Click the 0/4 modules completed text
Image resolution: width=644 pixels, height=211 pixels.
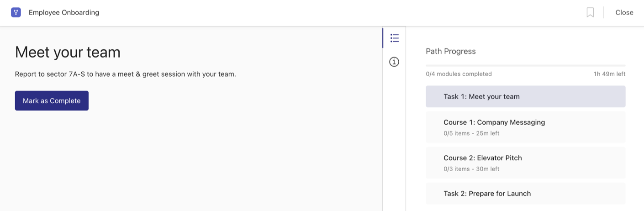click(459, 74)
